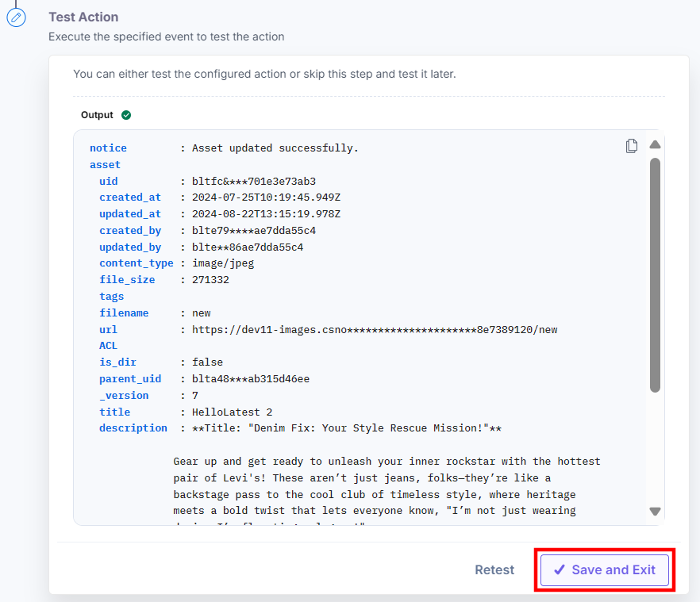This screenshot has height=602, width=700.
Task: Click the ACL key in the output
Action: (x=108, y=346)
